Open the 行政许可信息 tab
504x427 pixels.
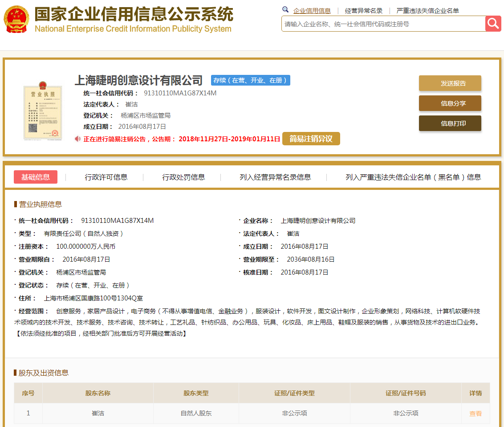[106, 177]
